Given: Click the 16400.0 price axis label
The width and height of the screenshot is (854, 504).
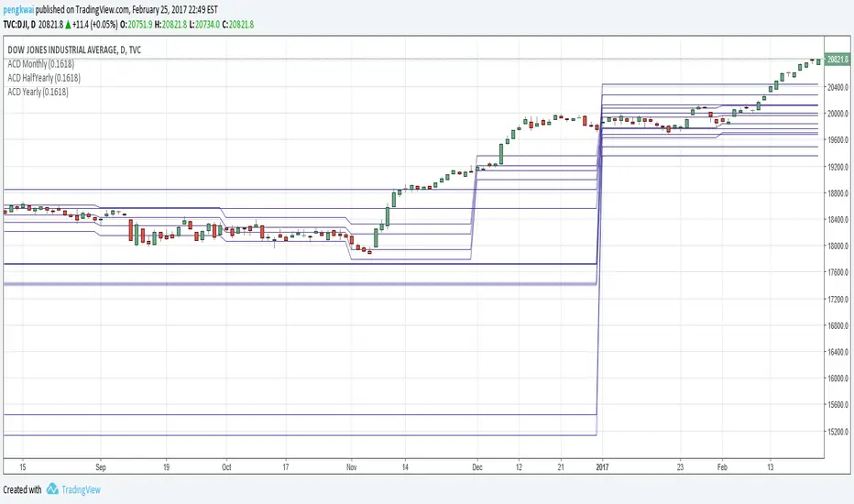Looking at the screenshot, I should point(838,352).
